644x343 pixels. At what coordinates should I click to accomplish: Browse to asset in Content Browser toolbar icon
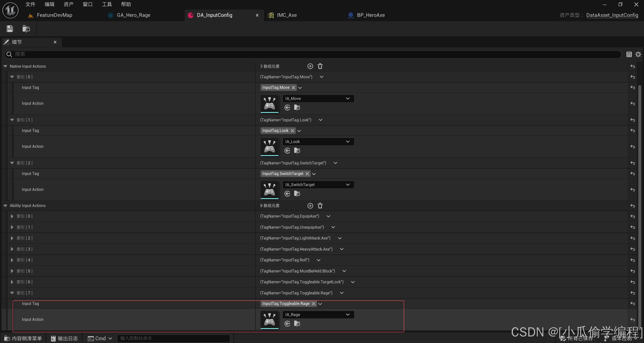click(26, 29)
